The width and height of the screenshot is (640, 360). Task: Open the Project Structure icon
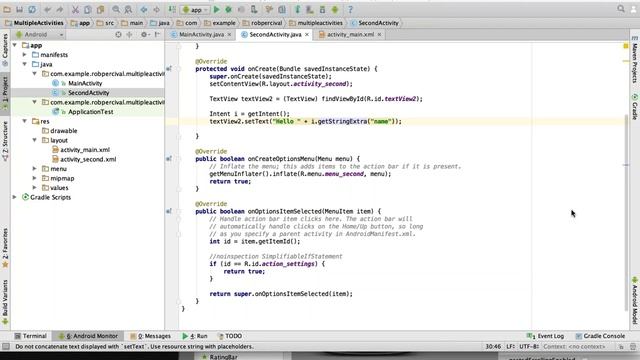(x=282, y=9)
